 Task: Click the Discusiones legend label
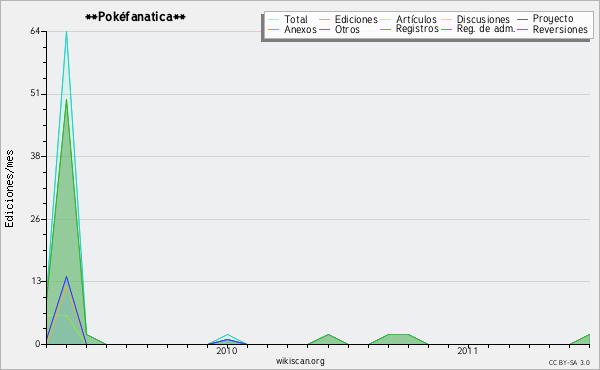(483, 19)
